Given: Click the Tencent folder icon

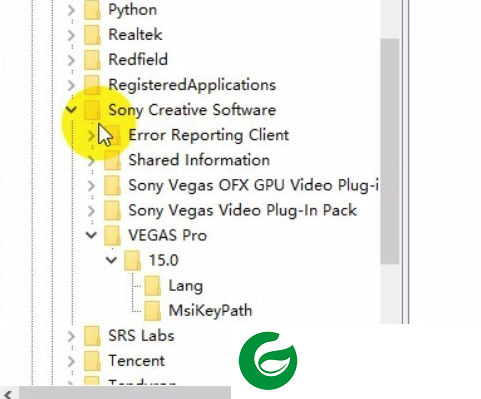Looking at the screenshot, I should click(92, 361).
